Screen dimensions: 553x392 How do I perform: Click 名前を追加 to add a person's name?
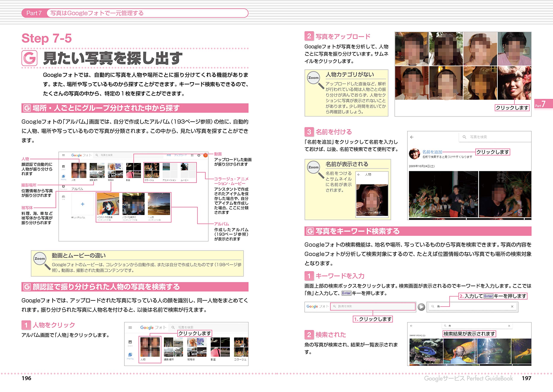432,152
